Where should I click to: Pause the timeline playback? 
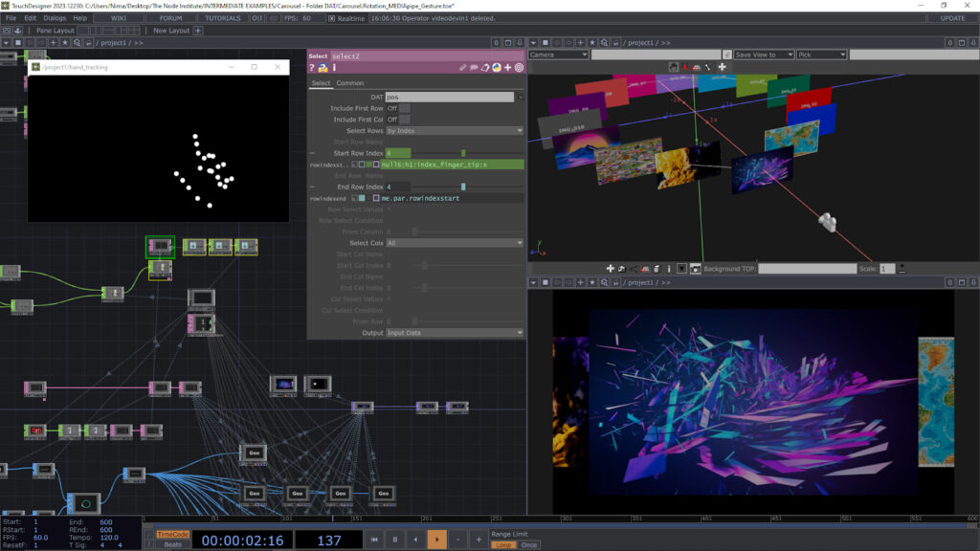(393, 540)
